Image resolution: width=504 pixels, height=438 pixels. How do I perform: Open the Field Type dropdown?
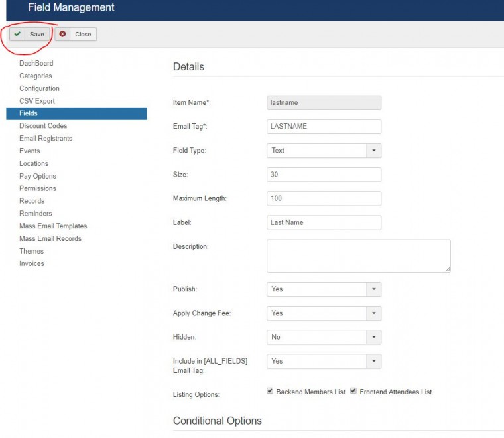[373, 151]
